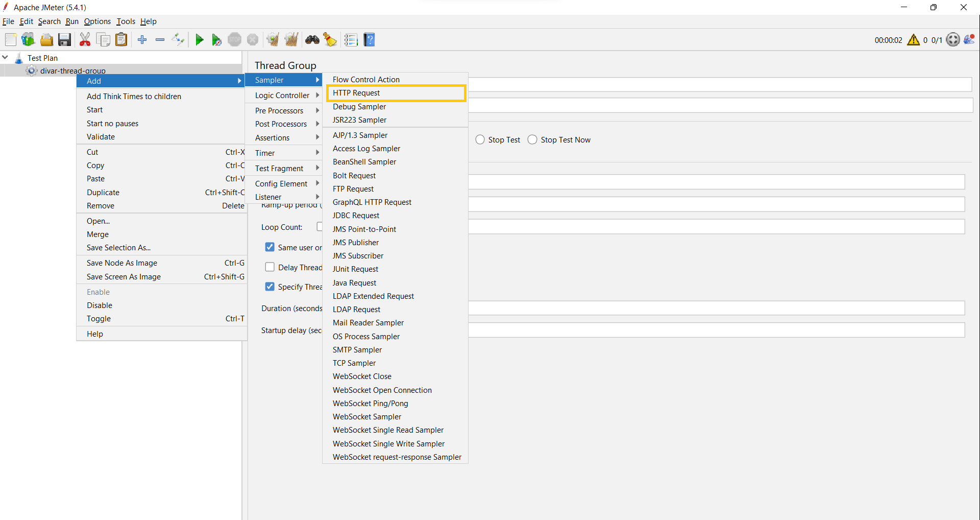Image resolution: width=980 pixels, height=520 pixels.
Task: Click the thread group Name input field
Action: pyautogui.click(x=720, y=85)
